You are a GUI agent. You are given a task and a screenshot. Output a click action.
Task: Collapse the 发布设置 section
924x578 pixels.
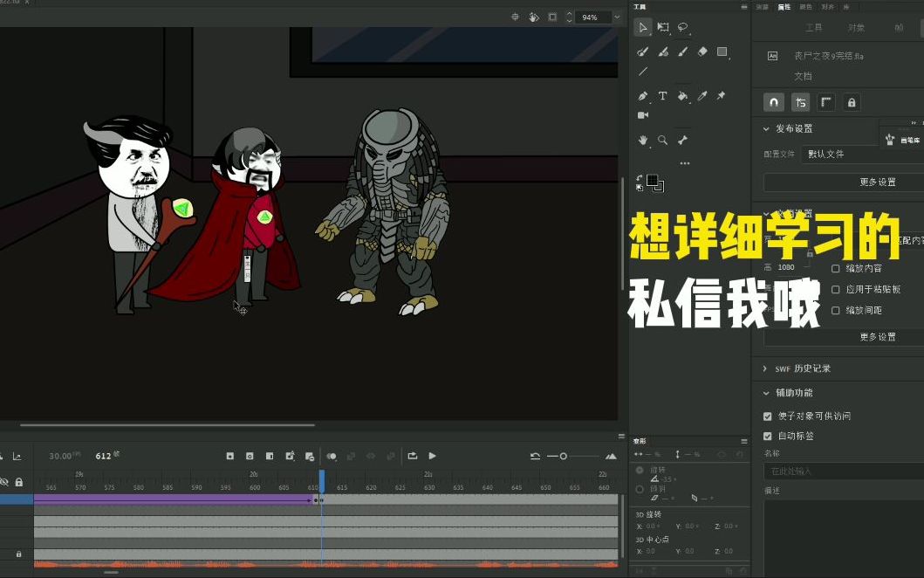click(x=765, y=128)
